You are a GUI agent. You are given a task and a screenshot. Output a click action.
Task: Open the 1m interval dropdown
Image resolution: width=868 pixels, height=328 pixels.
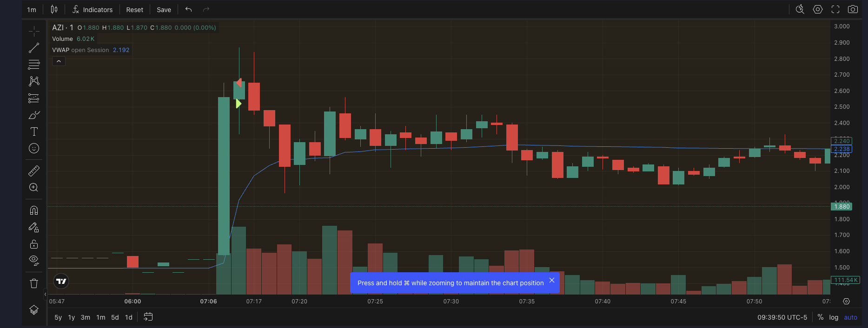tap(32, 10)
